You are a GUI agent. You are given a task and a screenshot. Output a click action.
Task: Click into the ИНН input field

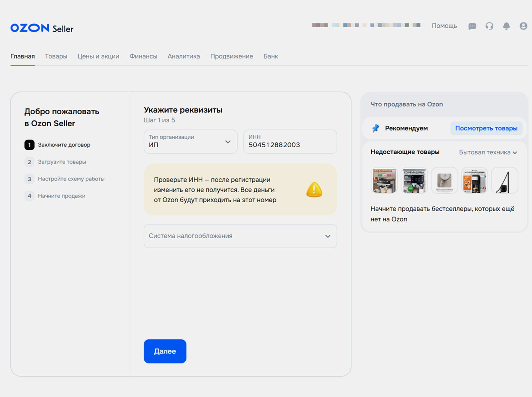click(x=290, y=145)
